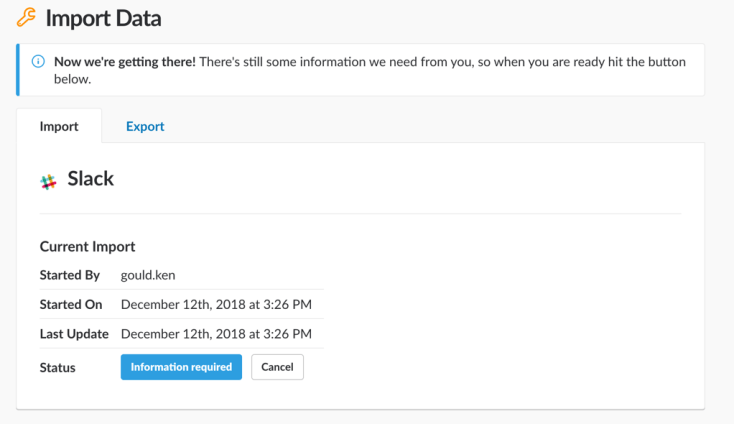Open the Export tab
This screenshot has width=734, height=424.
point(145,127)
